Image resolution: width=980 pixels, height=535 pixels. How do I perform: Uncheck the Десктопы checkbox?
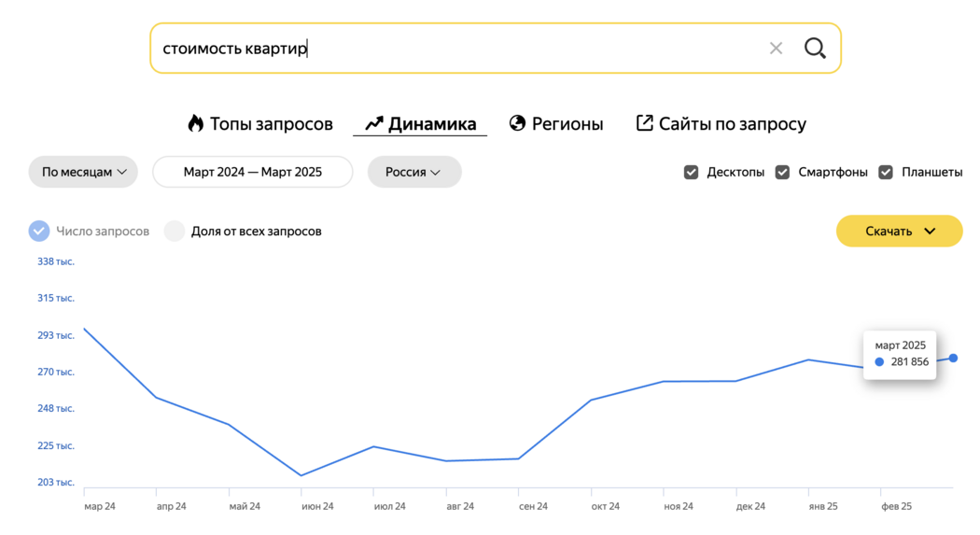click(x=691, y=172)
